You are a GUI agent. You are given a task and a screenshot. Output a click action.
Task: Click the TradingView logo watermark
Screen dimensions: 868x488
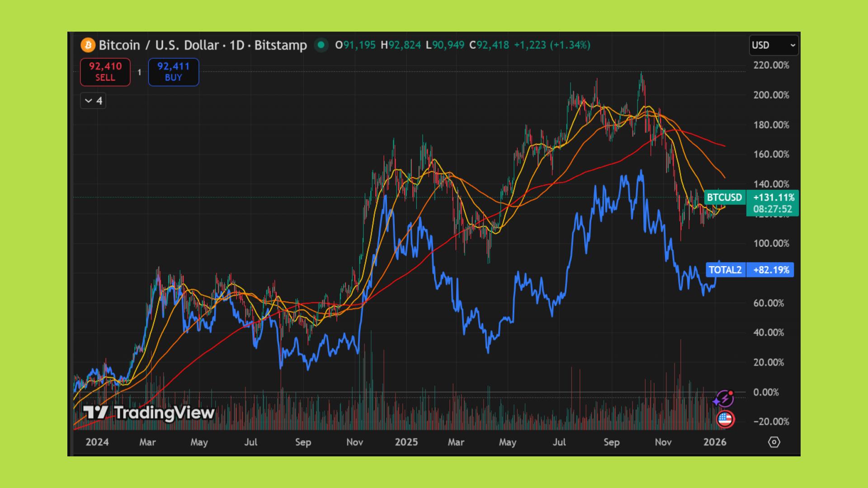149,413
